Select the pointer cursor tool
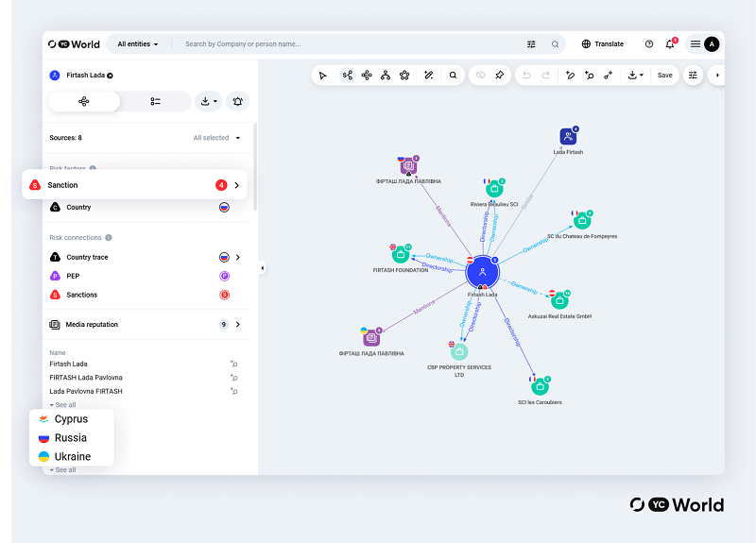Viewport: 756px width, 543px height. coord(323,75)
